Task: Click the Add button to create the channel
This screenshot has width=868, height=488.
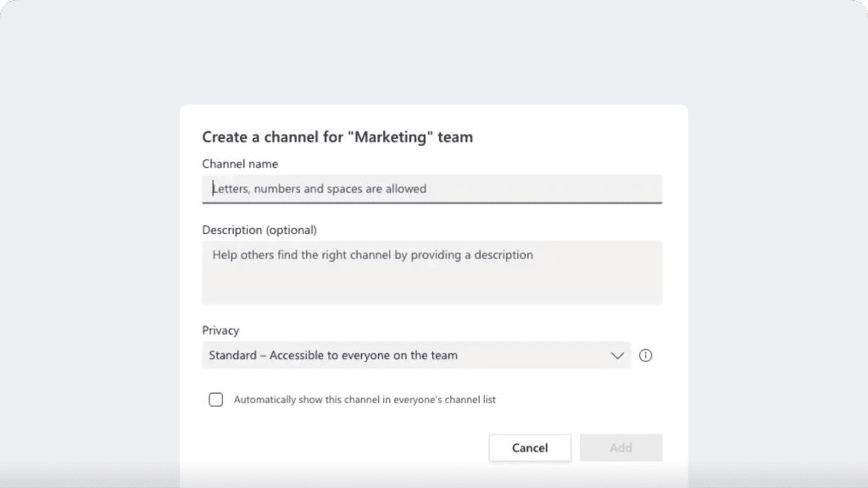Action: (621, 447)
